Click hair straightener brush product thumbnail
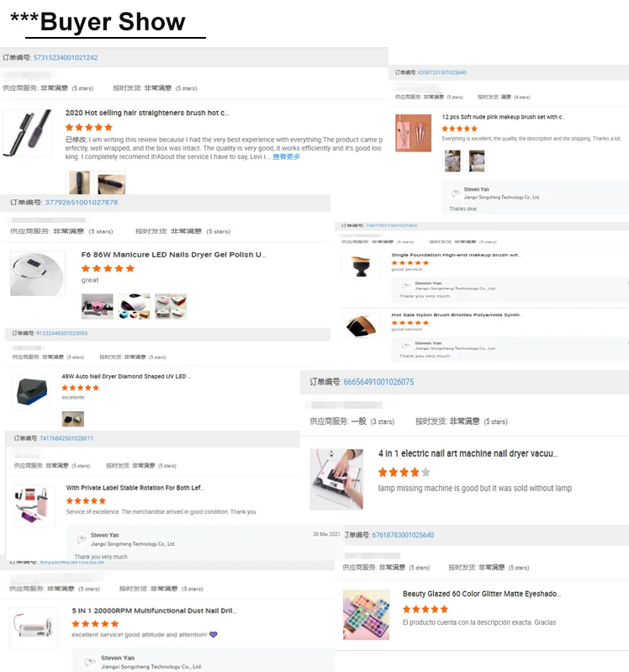The image size is (629, 672). (x=28, y=132)
